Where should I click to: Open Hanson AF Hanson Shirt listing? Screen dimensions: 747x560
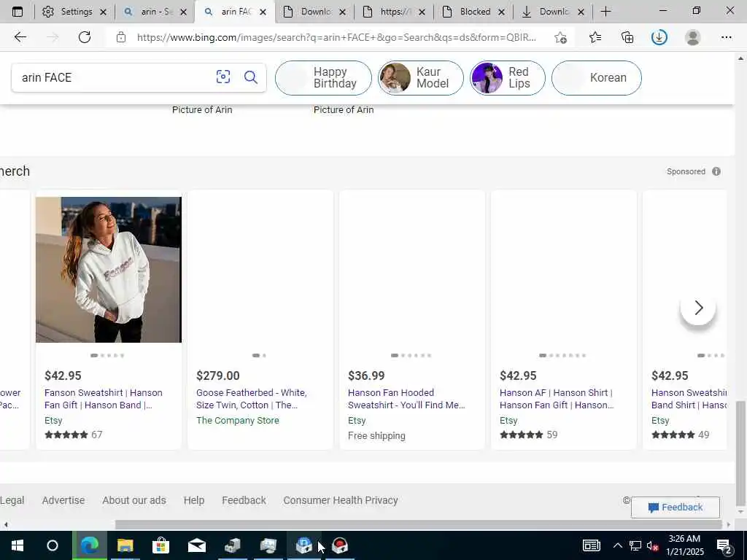tap(557, 399)
